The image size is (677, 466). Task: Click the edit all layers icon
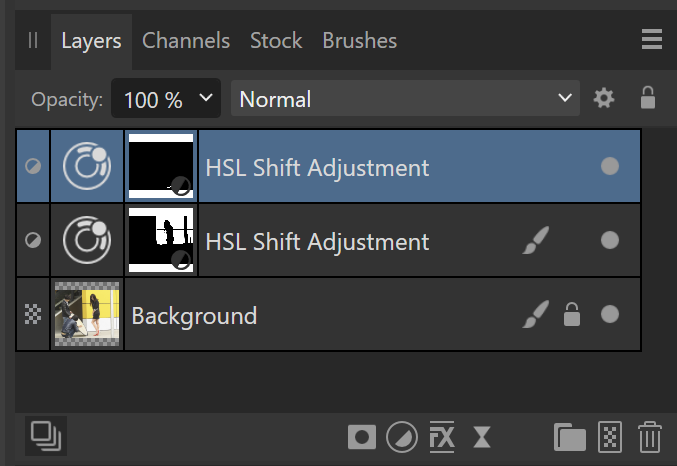(x=44, y=436)
